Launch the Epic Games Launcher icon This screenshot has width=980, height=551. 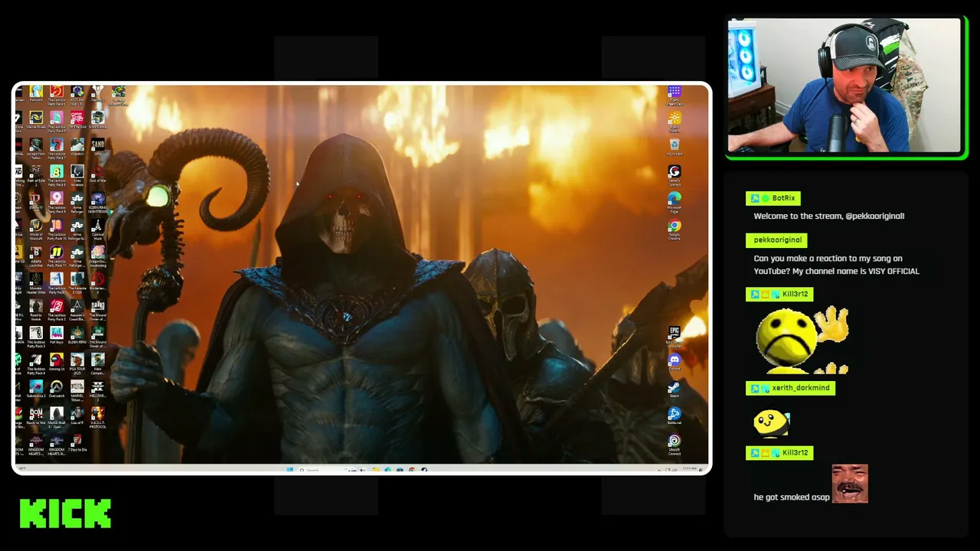(674, 336)
